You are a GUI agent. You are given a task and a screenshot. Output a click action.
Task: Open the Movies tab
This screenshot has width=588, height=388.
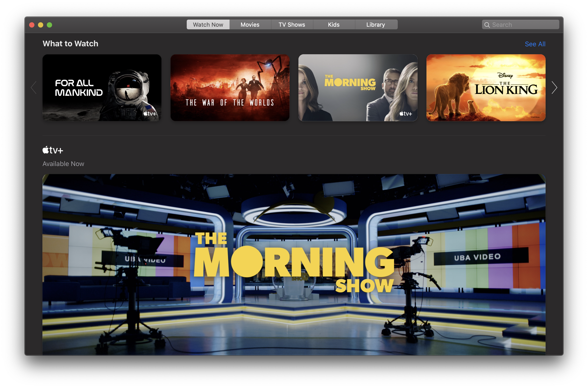[250, 24]
